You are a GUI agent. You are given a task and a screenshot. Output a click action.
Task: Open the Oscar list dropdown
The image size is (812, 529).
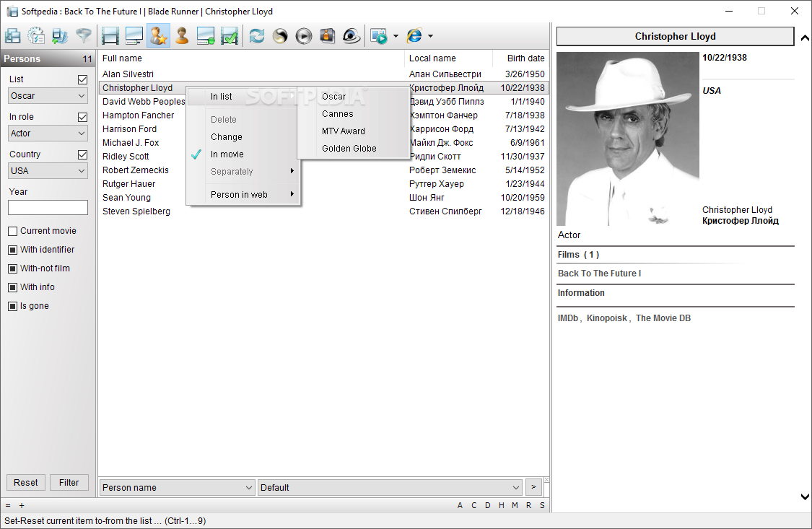pyautogui.click(x=48, y=96)
